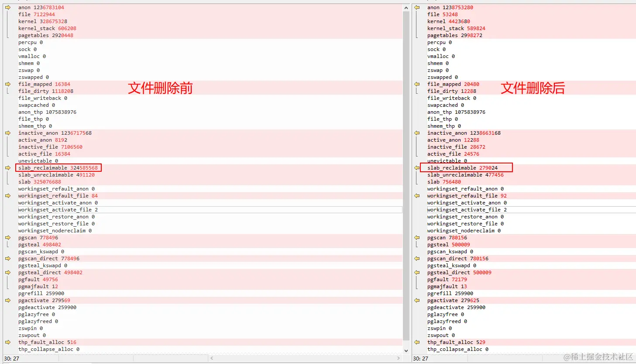Select right line 'pagetables 2998272'
The height and width of the screenshot is (364, 636).
pos(455,35)
